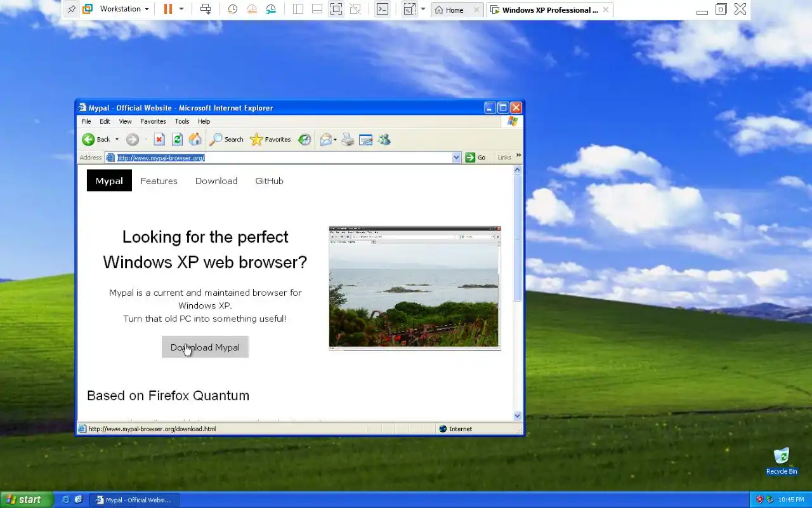Open the Windows XP start menu
Viewport: 812px width, 508px height.
[26, 500]
